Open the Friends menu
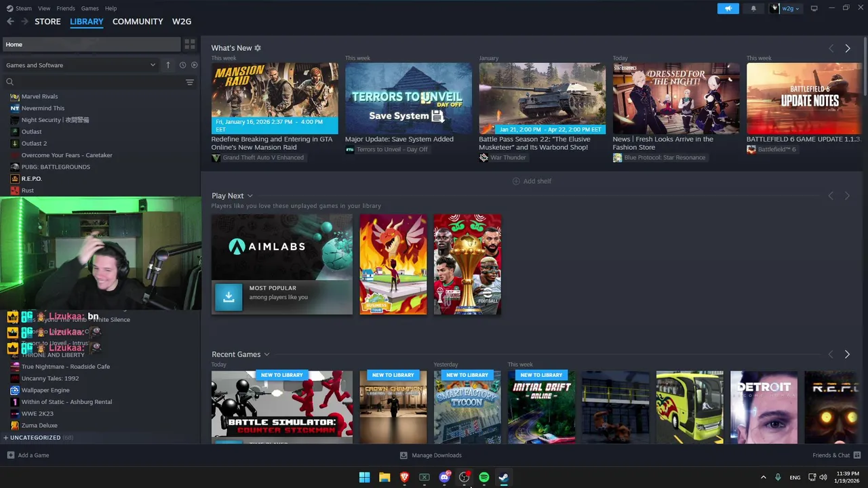The height and width of the screenshot is (488, 868). (66, 8)
